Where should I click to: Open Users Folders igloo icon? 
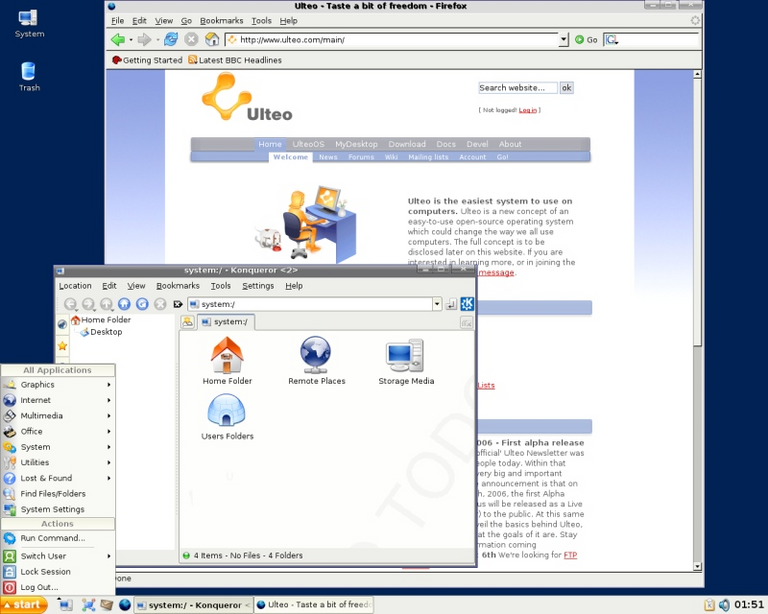[226, 410]
